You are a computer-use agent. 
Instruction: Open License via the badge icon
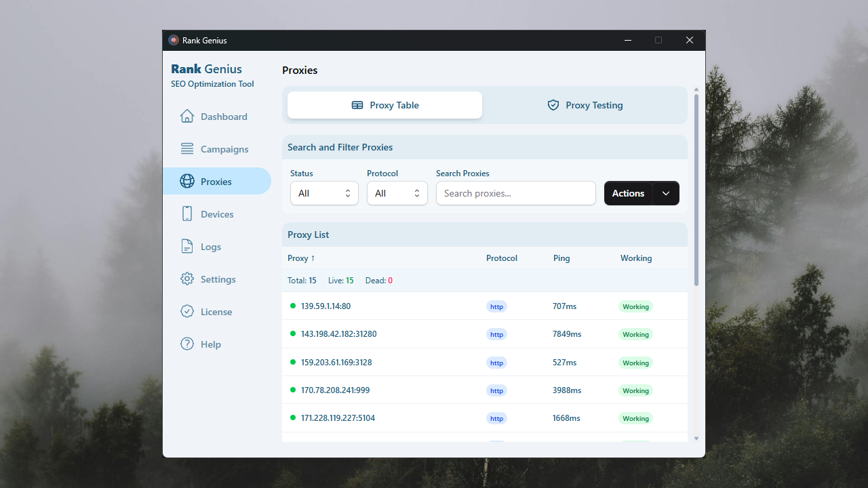pos(187,312)
